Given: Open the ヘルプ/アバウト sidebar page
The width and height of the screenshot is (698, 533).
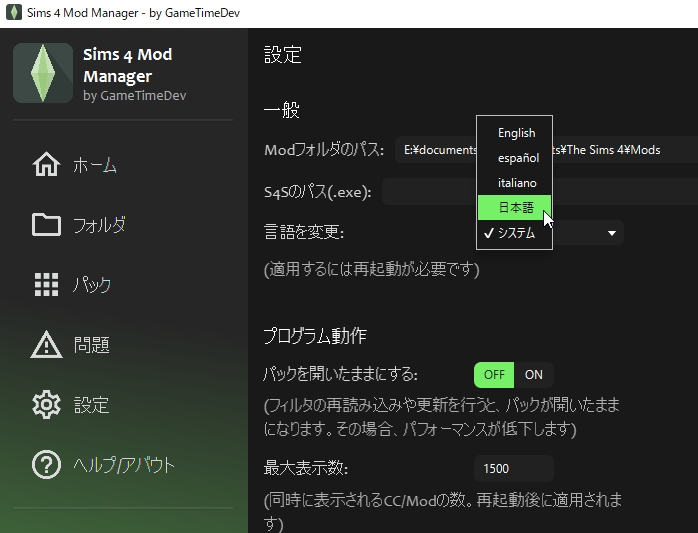Looking at the screenshot, I should point(123,465).
